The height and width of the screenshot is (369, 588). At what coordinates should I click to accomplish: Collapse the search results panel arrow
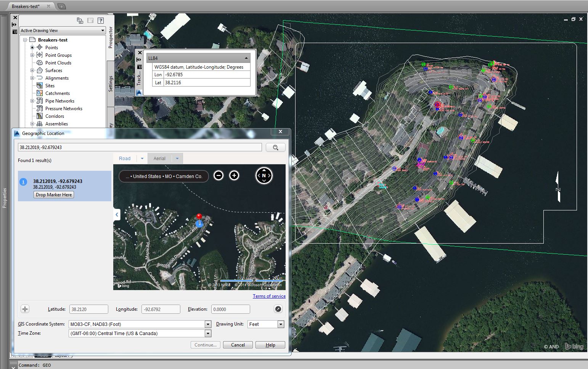(117, 215)
